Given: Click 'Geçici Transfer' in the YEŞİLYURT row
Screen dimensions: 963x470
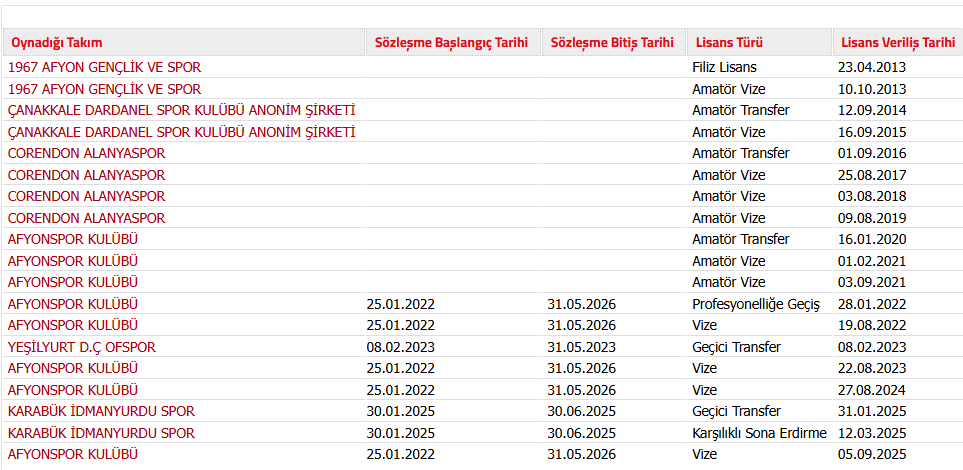Looking at the screenshot, I should [x=736, y=347].
